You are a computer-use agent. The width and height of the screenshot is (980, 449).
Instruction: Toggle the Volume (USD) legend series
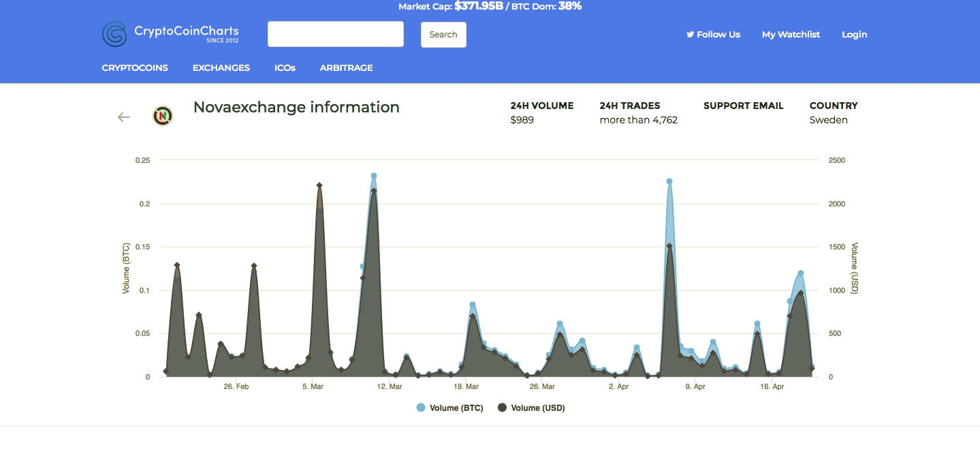point(531,408)
